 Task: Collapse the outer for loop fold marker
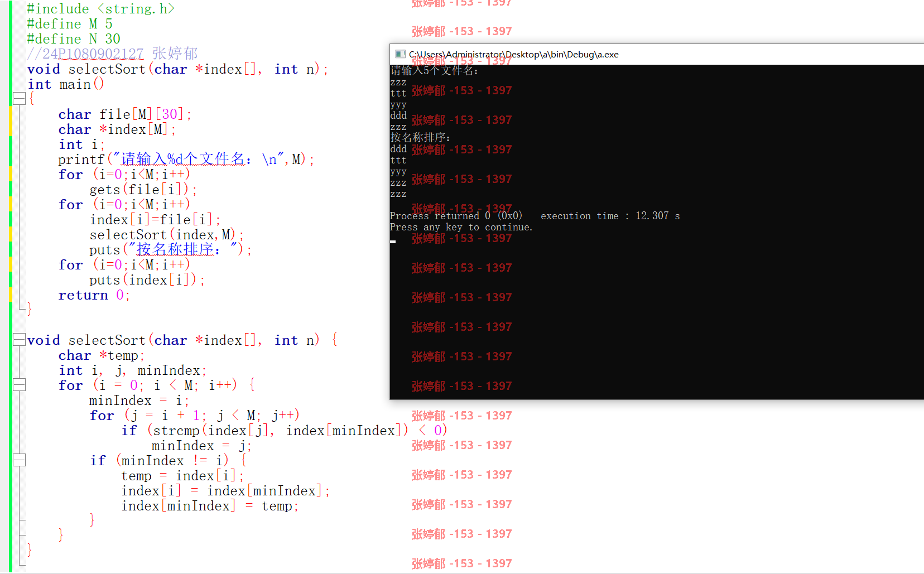point(19,385)
